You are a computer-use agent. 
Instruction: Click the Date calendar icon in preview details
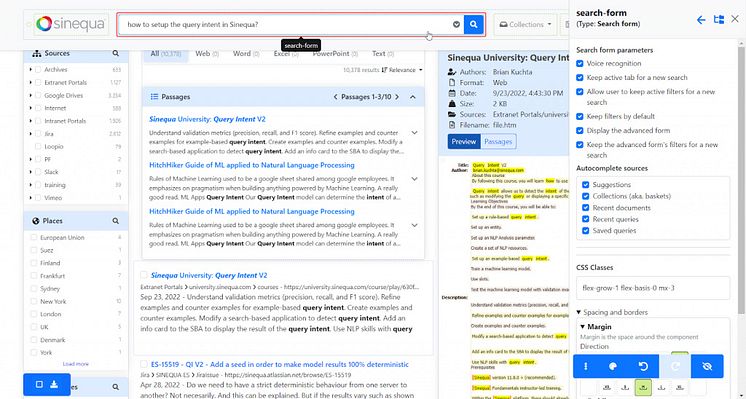point(452,93)
